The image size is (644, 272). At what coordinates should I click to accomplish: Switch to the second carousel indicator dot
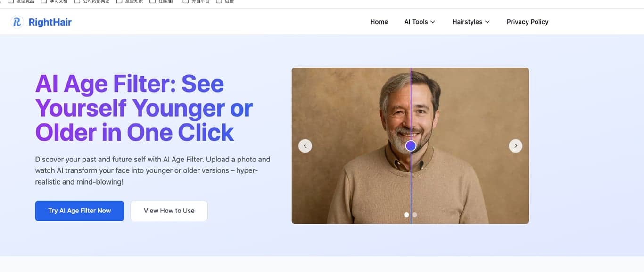415,215
